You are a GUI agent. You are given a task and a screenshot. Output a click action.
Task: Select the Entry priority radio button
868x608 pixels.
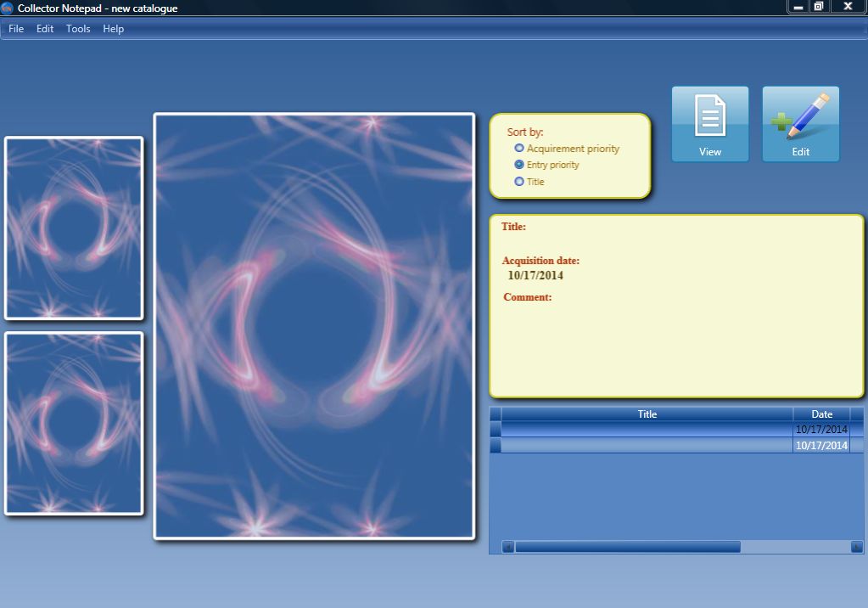pyautogui.click(x=518, y=165)
